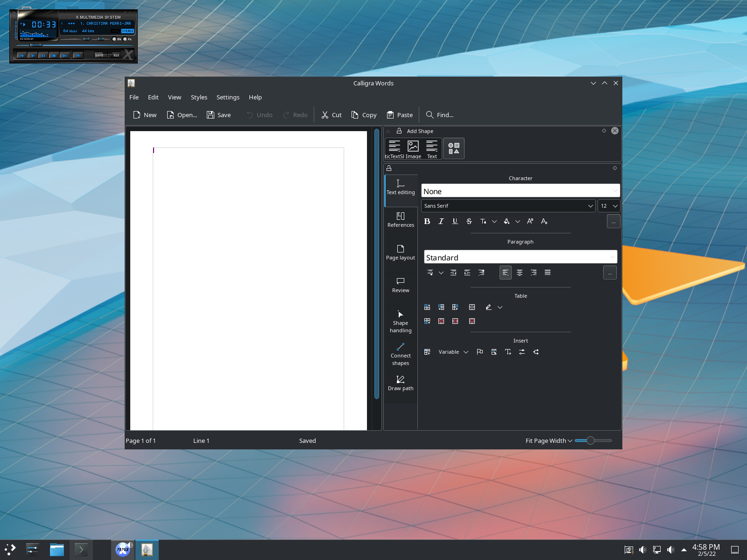Toggle RAND shuffle in XMMS player

coord(101,55)
